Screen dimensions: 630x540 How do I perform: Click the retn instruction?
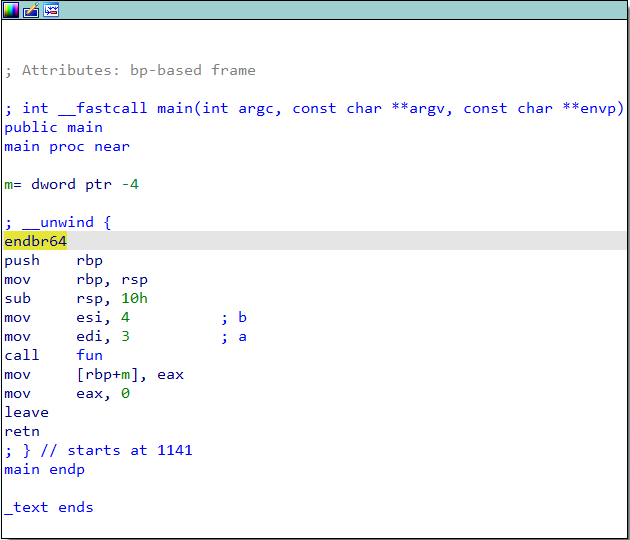click(22, 431)
